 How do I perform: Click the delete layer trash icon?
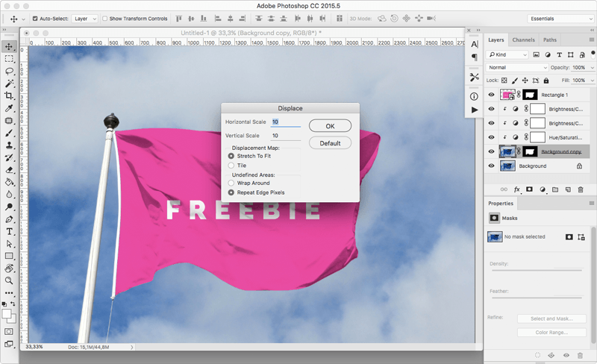[581, 190]
